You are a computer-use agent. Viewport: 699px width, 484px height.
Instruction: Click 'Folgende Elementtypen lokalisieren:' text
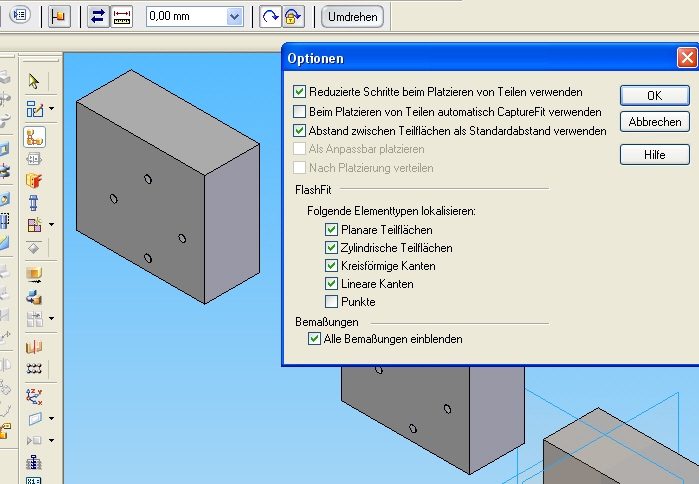point(391,211)
